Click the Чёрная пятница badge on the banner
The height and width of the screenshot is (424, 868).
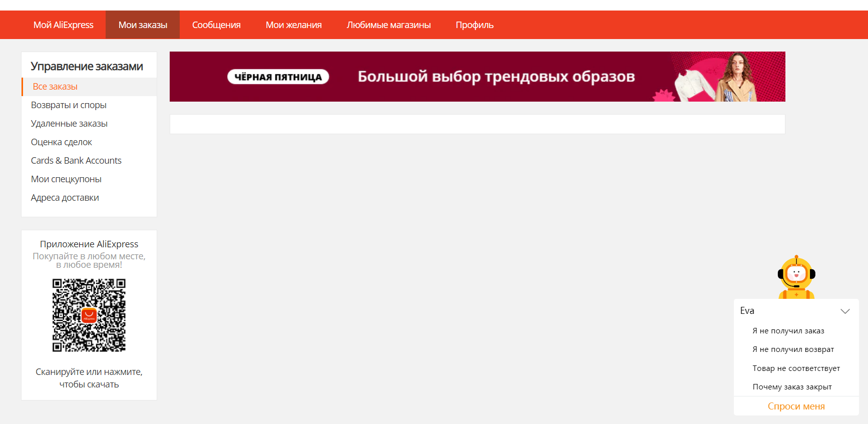[x=278, y=77]
